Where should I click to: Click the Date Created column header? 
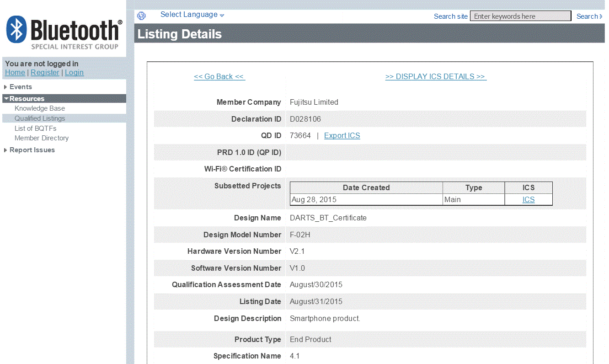[366, 188]
